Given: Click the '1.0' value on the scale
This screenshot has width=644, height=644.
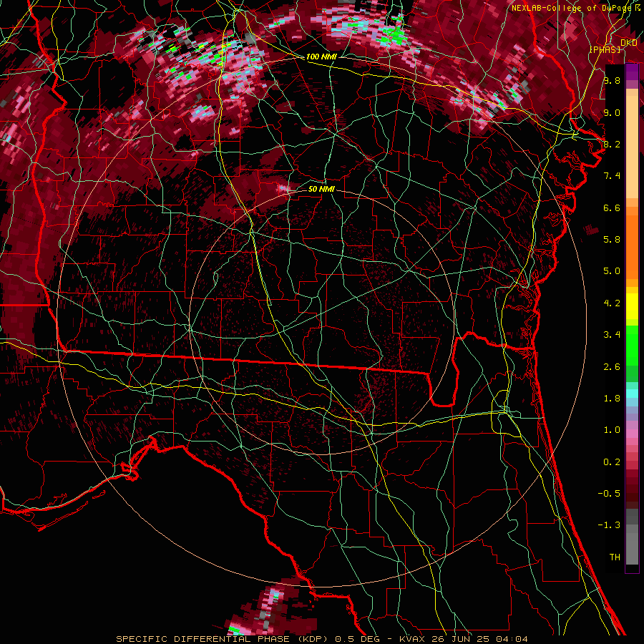Looking at the screenshot, I should [612, 430].
